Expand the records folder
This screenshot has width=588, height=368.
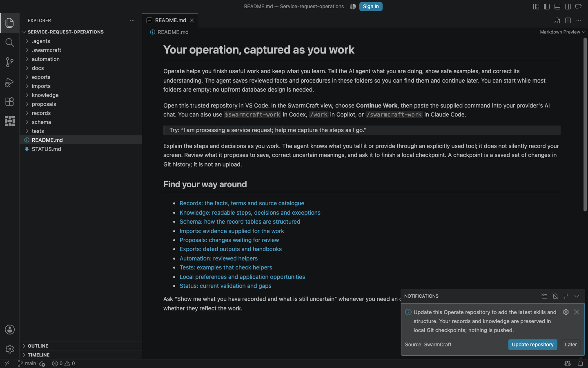(x=80, y=113)
